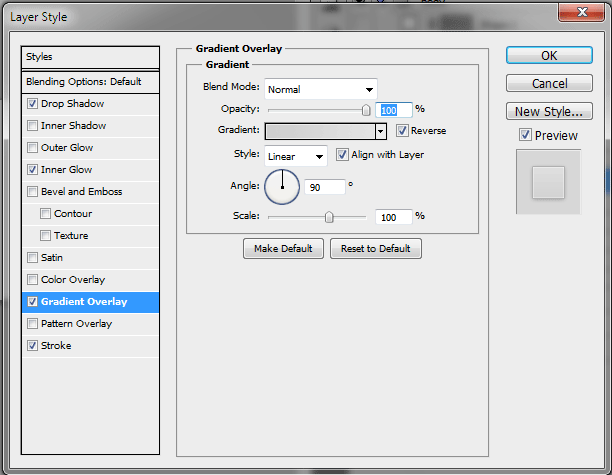Screen dimensions: 612x475
Task: Click the gradient color preview bar
Action: [x=319, y=131]
